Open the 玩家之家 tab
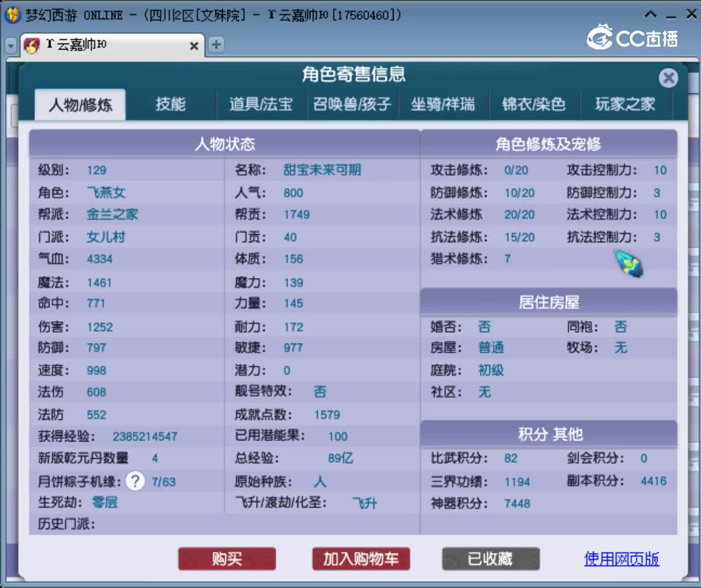The height and width of the screenshot is (588, 701). click(625, 105)
